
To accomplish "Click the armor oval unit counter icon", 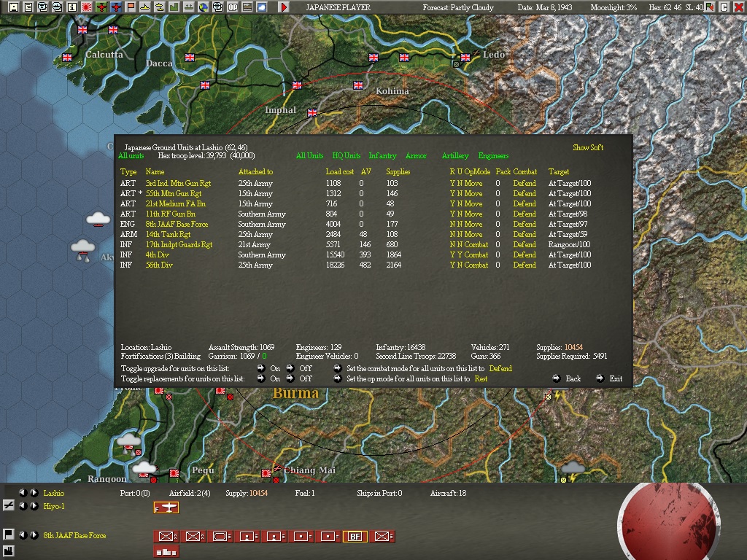I will pyautogui.click(x=220, y=537).
